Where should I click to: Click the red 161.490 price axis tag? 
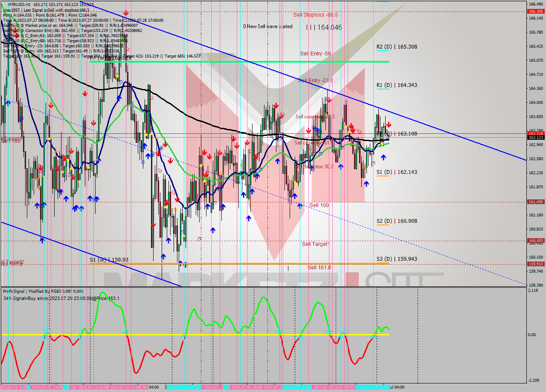535,202
